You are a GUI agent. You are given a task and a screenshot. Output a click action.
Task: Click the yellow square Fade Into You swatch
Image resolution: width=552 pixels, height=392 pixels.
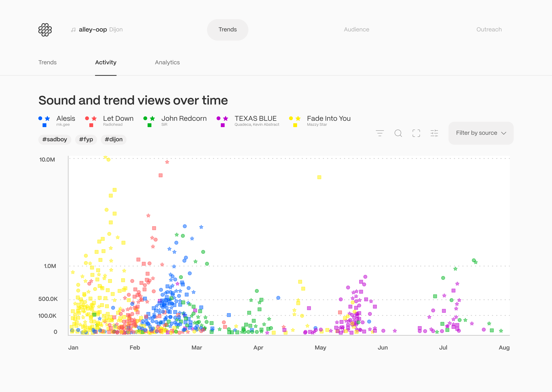coord(295,125)
